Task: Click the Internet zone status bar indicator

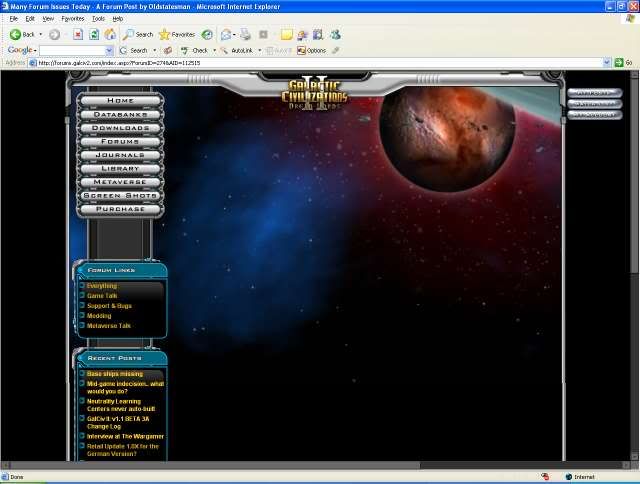Action: (x=580, y=477)
